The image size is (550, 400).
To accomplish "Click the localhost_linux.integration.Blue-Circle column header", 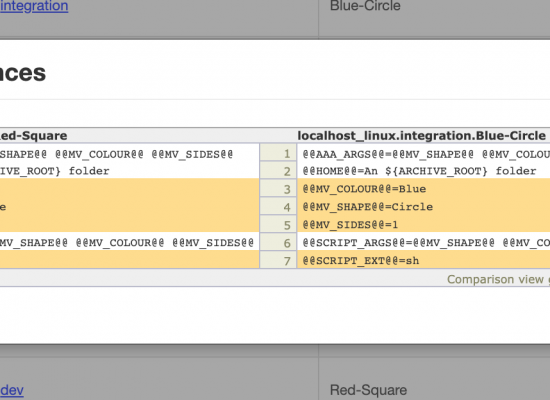I will 421,135.
